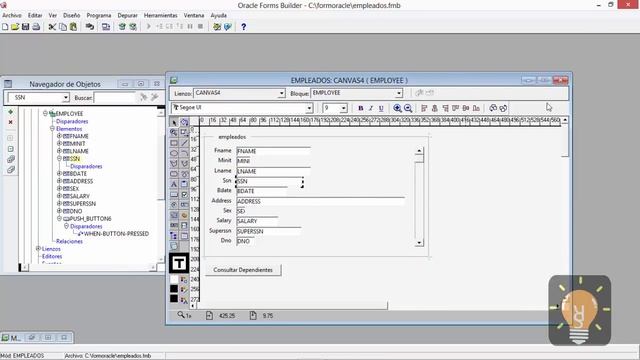This screenshot has height=360, width=640.
Task: Select the Checkbox item tool in the palette
Action: pos(184,195)
